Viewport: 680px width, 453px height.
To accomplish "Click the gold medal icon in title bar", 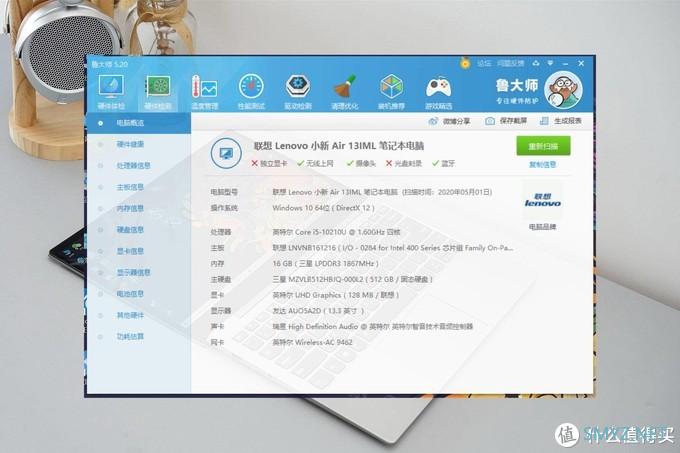I will (x=465, y=63).
